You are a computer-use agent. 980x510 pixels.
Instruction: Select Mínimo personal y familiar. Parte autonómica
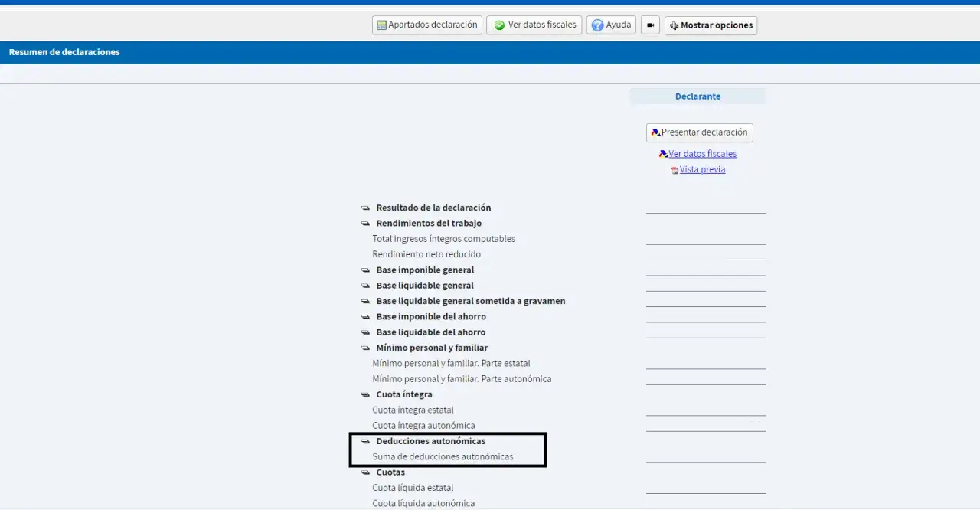click(462, 379)
